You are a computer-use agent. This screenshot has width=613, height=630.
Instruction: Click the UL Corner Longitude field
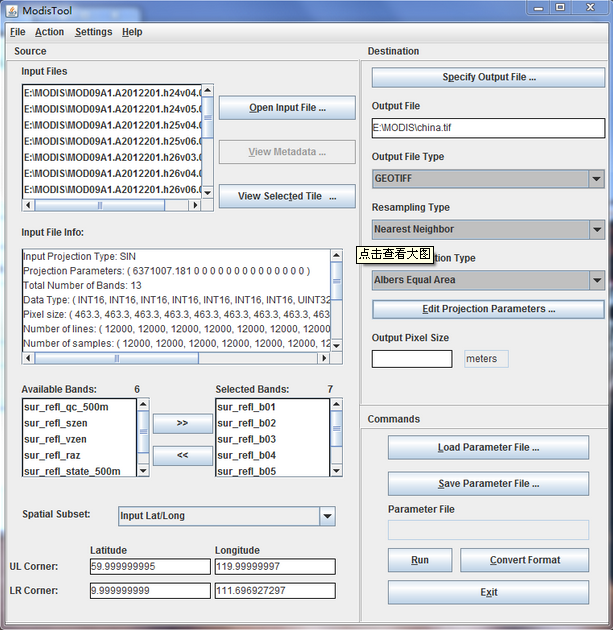coord(275,567)
